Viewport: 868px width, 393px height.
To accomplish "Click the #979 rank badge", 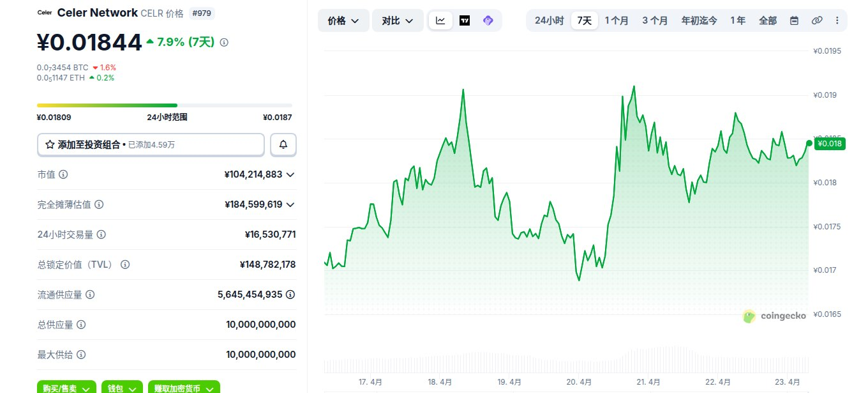I will pos(202,13).
